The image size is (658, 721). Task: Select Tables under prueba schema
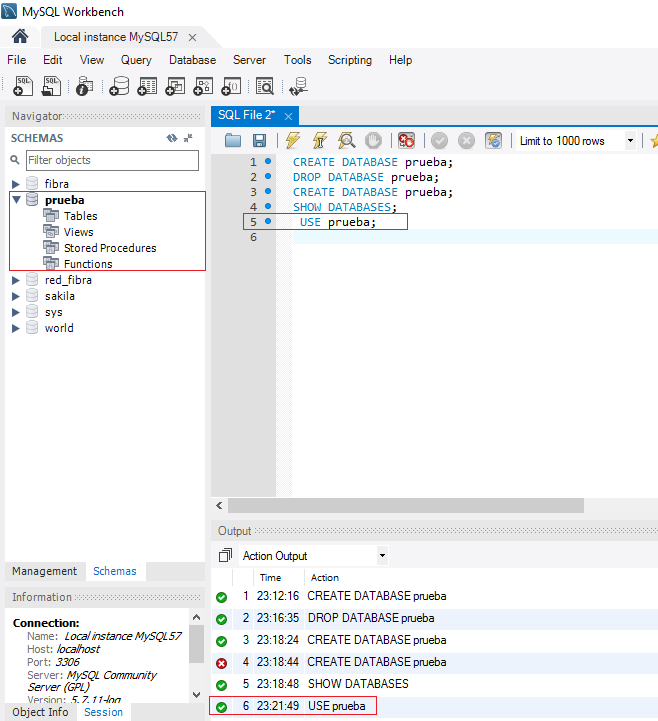point(80,216)
